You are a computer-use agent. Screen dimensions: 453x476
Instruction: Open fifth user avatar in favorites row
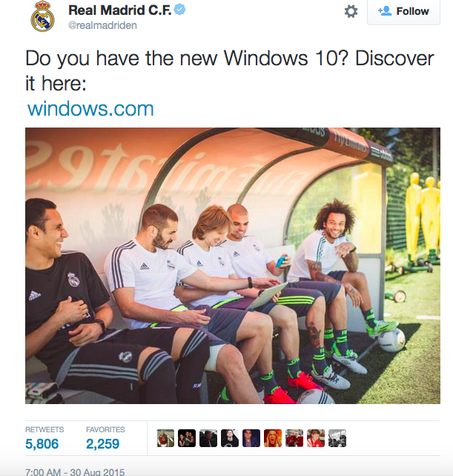[251, 438]
